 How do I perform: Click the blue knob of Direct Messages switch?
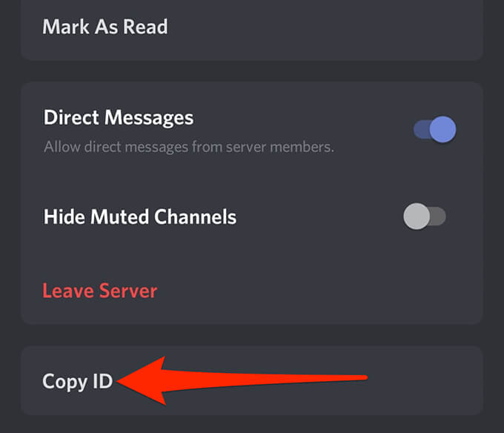click(x=443, y=129)
